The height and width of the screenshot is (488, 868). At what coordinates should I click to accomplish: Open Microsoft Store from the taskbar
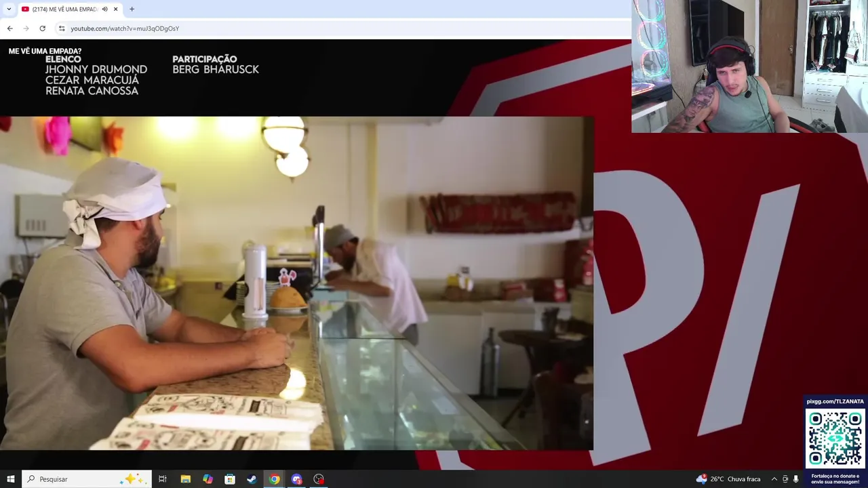tap(230, 479)
